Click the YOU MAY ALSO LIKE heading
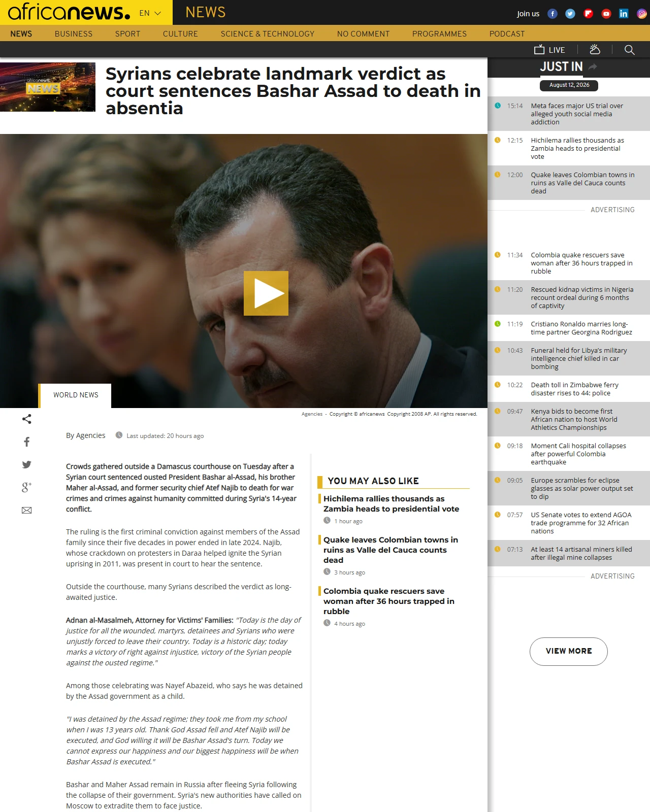Image resolution: width=650 pixels, height=812 pixels. (x=373, y=481)
